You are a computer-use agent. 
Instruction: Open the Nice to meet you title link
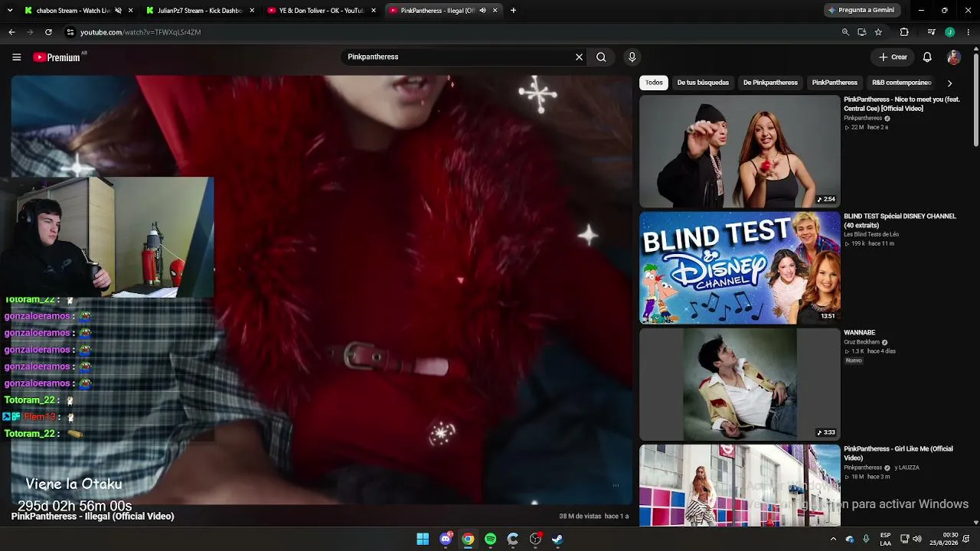902,104
